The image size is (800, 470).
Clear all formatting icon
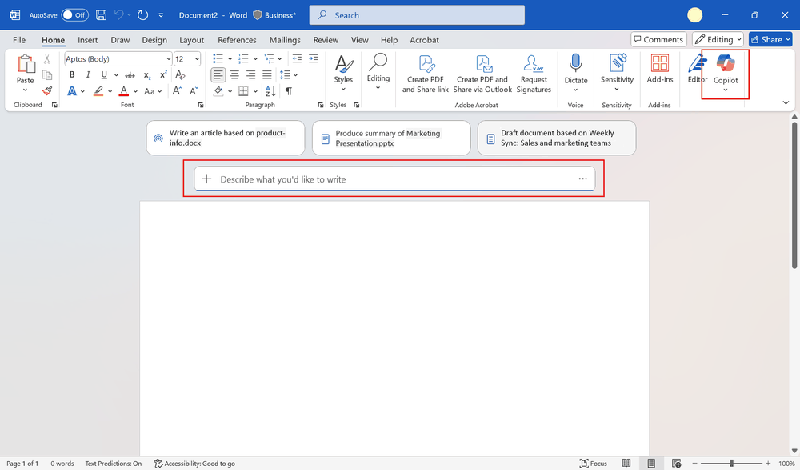click(x=180, y=75)
